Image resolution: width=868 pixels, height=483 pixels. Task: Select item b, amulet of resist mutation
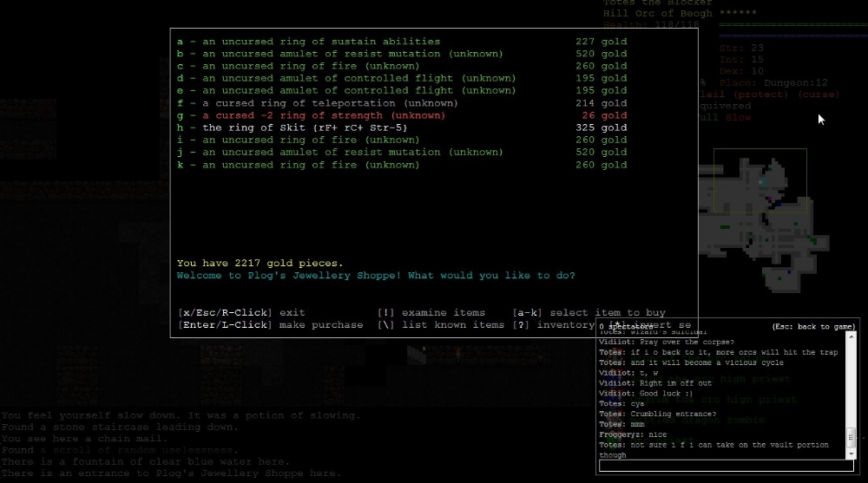402,54
